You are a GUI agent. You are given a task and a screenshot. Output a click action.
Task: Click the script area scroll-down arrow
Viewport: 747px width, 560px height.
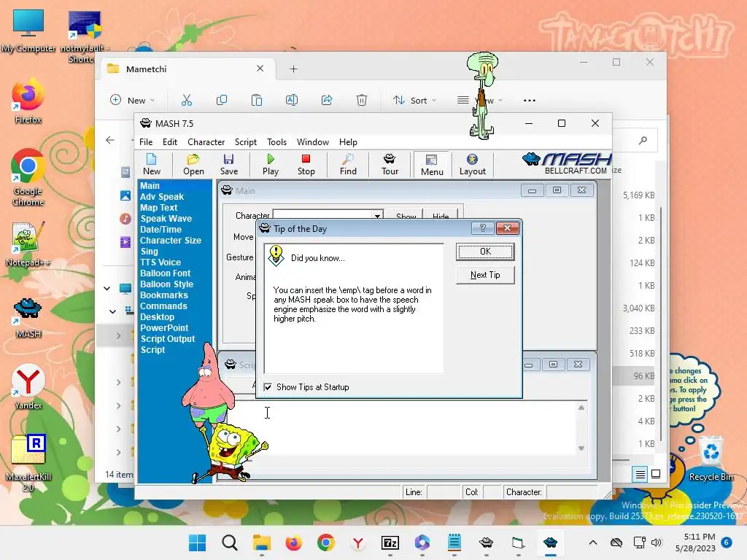tap(581, 448)
